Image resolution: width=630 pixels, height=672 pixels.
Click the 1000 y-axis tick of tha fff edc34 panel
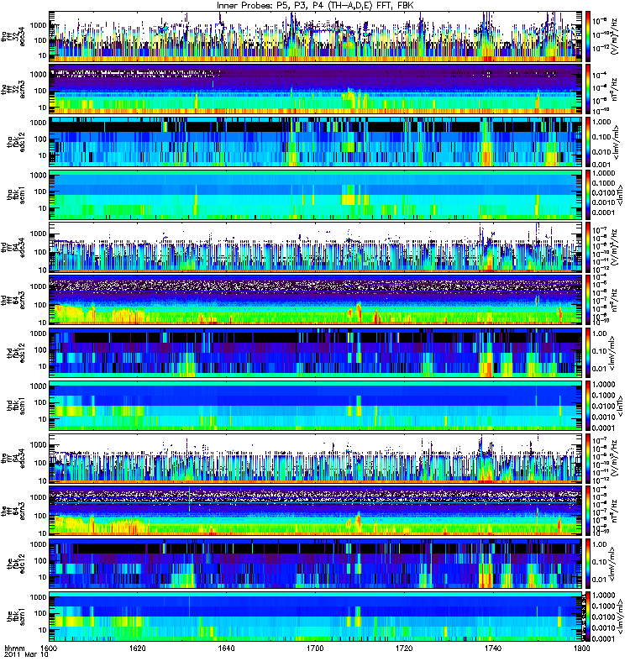pyautogui.click(x=39, y=25)
